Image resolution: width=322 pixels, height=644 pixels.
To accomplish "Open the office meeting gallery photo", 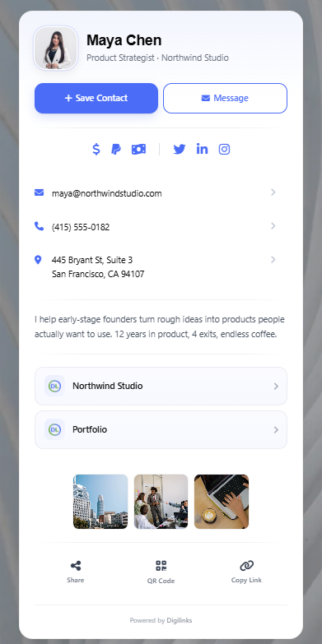I will pyautogui.click(x=161, y=502).
